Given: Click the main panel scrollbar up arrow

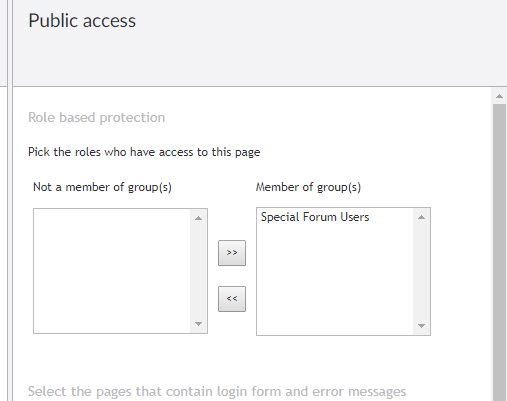Looking at the screenshot, I should point(499,96).
